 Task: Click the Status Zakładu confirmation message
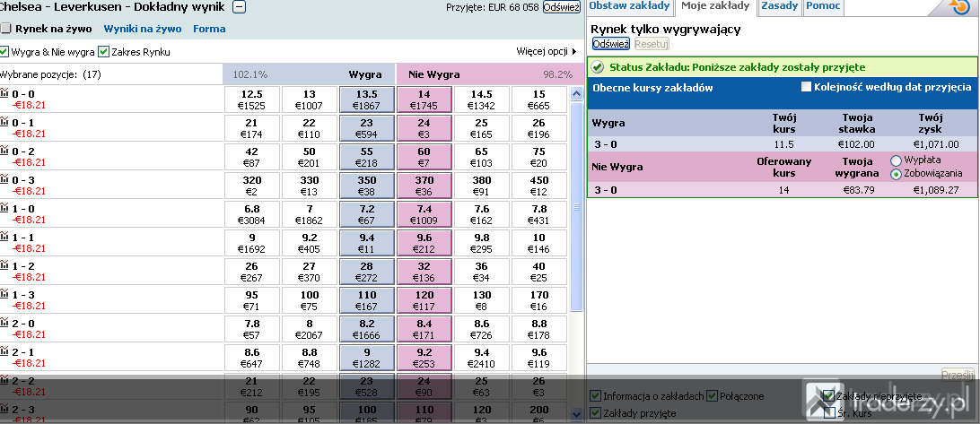pos(738,67)
